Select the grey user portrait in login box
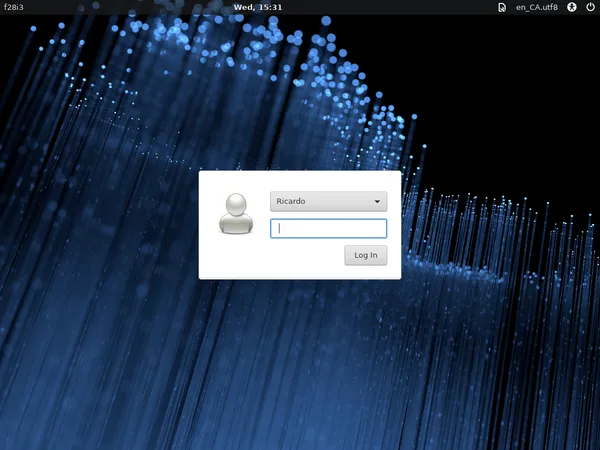This screenshot has width=600, height=450. tap(237, 212)
